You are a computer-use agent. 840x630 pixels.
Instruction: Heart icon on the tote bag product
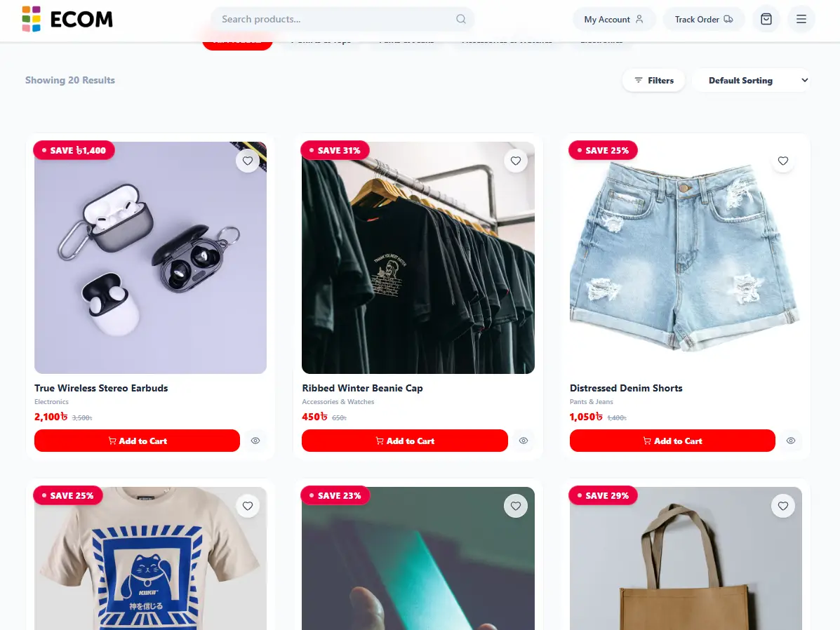[x=782, y=506]
